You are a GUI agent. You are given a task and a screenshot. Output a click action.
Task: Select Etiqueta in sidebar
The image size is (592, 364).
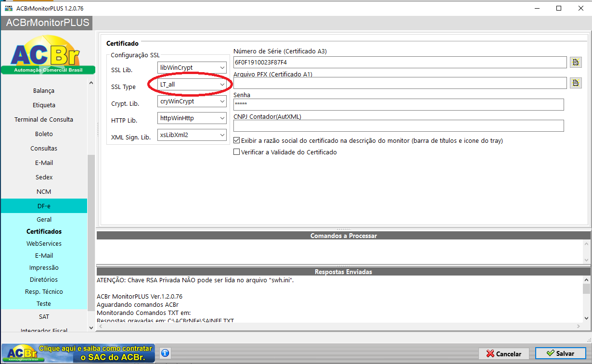click(44, 105)
